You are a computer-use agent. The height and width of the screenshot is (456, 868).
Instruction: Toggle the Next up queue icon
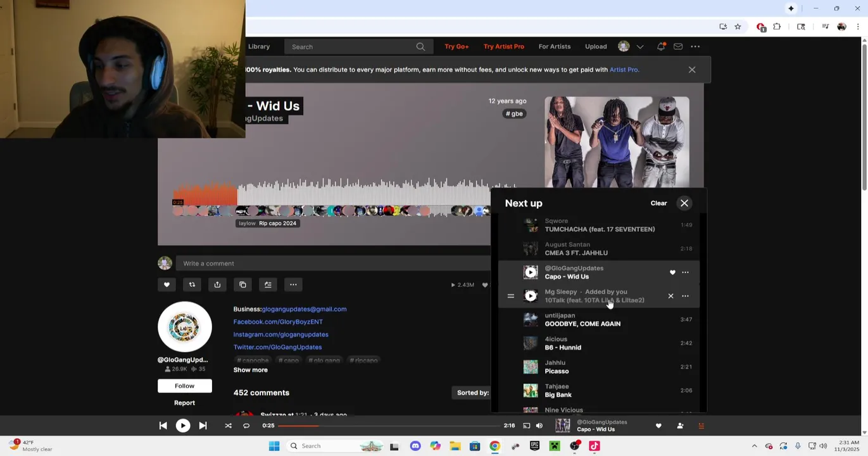point(701,426)
